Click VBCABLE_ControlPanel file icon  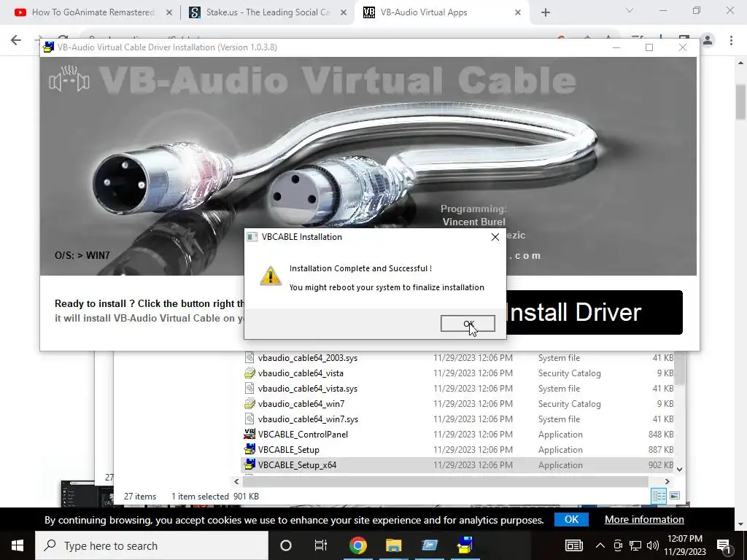click(249, 434)
